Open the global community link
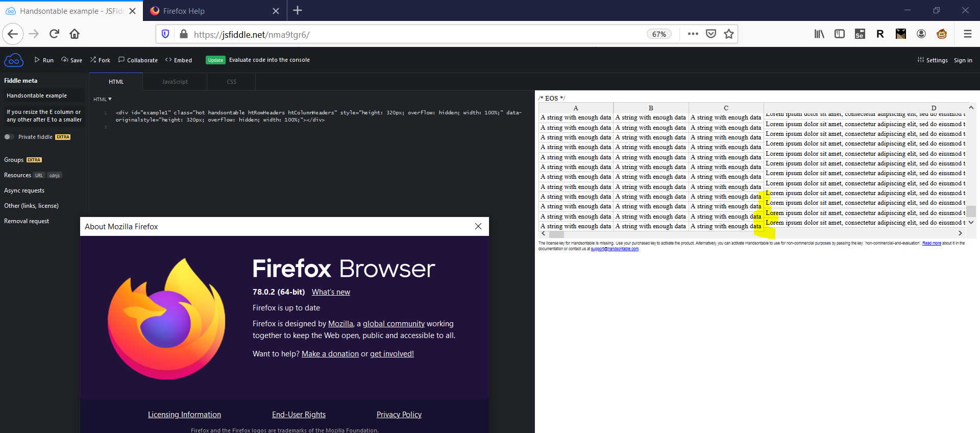Viewport: 980px width, 433px height. (x=394, y=324)
